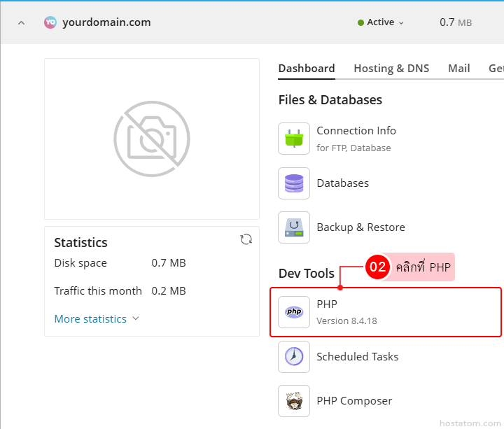This screenshot has height=429, width=504.
Task: Click the website screenshot placeholder thumbnail
Action: tap(152, 139)
